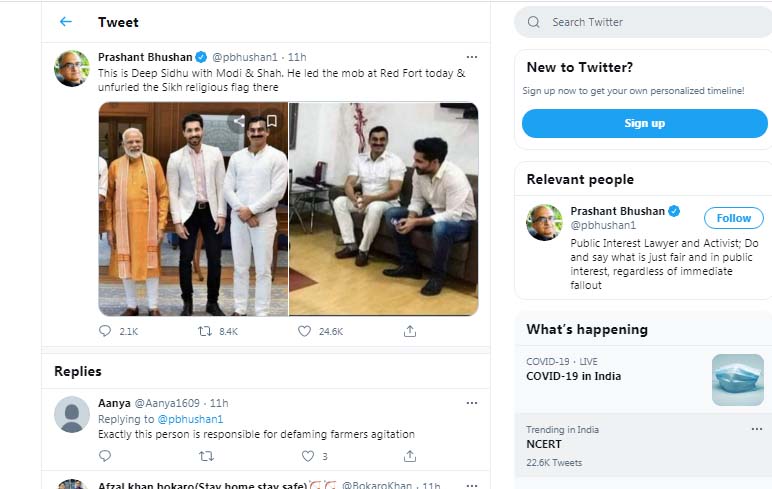Image resolution: width=772 pixels, height=489 pixels.
Task: Share Aanya's reply
Action: click(410, 456)
